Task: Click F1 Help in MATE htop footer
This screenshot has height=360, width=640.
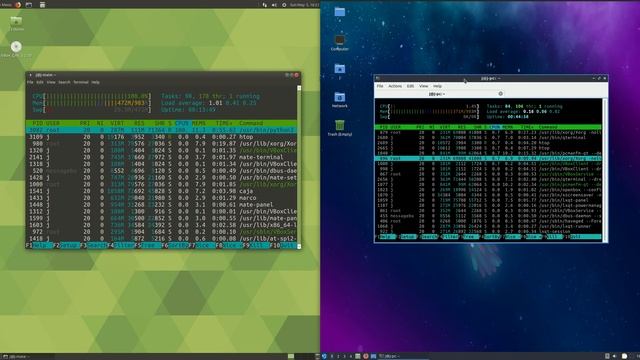Action: pyautogui.click(x=39, y=245)
